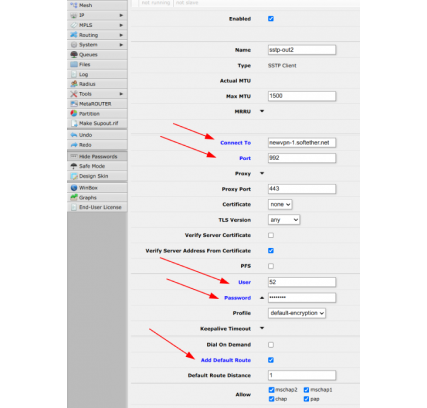The image size is (427, 408).
Task: Select the Undo arrow icon
Action: pyautogui.click(x=74, y=135)
